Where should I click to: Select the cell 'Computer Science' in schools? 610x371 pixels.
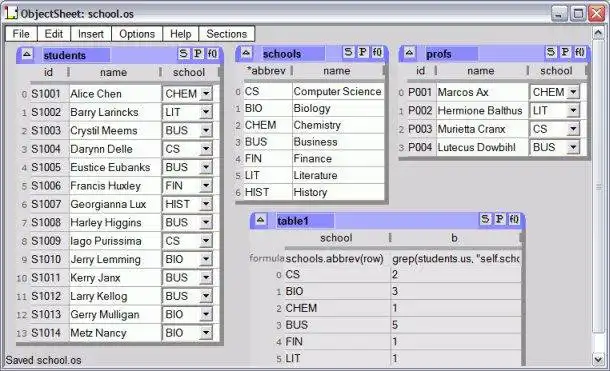tap(338, 91)
